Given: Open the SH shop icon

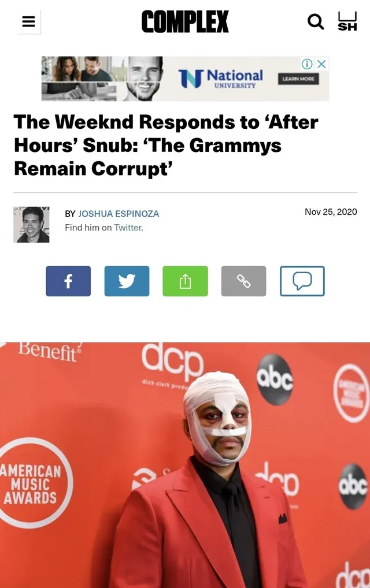Looking at the screenshot, I should 347,21.
